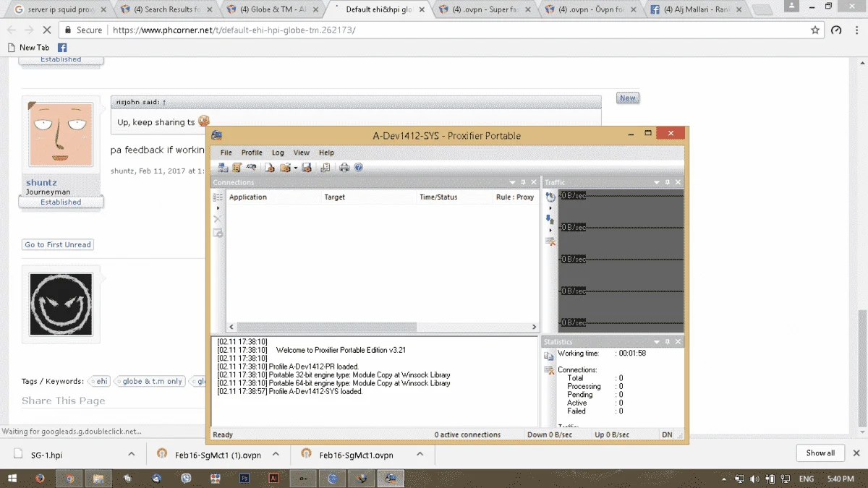Show hidden system tray icons arrow

pyautogui.click(x=725, y=479)
